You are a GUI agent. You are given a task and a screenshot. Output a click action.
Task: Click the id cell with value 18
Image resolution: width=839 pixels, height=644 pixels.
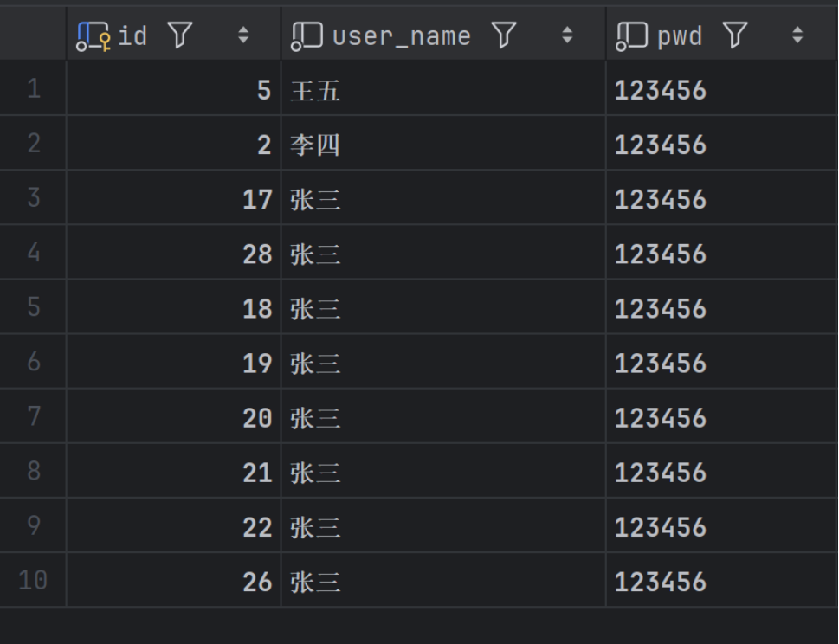click(174, 307)
